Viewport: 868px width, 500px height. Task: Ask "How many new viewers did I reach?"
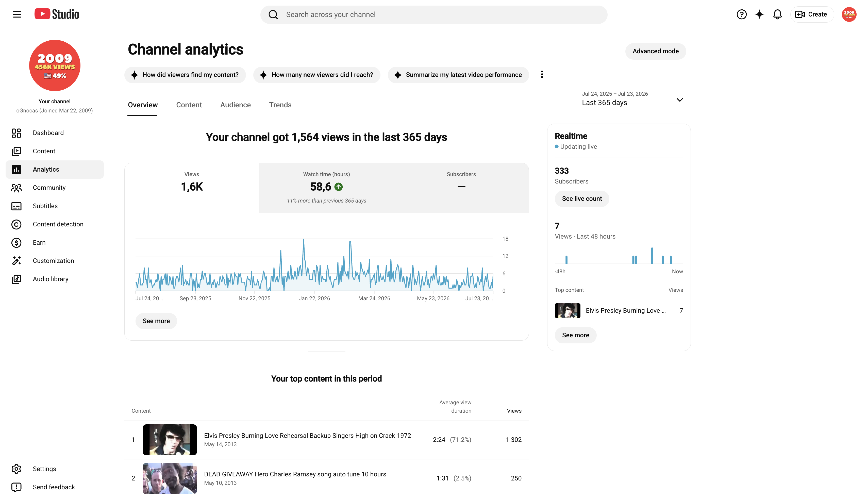[x=316, y=75]
